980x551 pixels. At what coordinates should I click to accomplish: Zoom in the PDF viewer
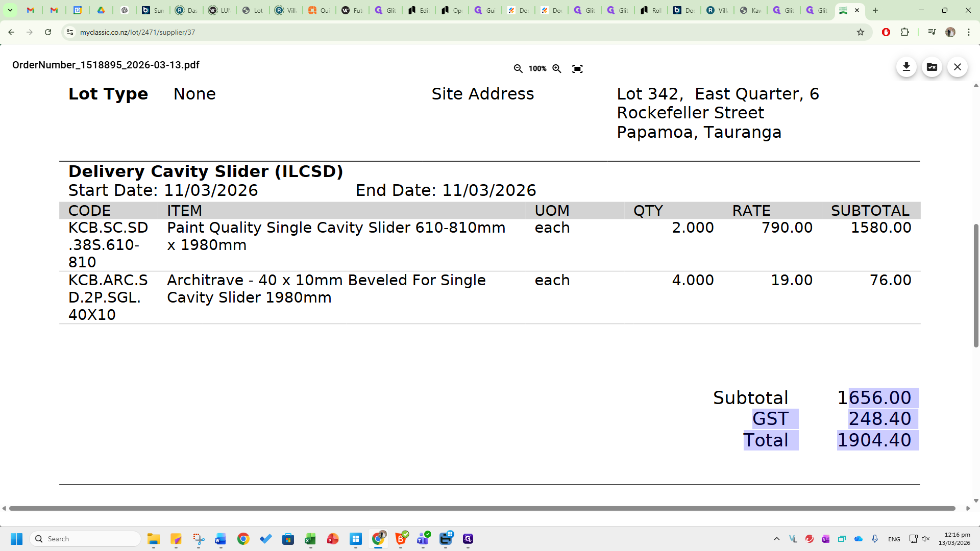pyautogui.click(x=557, y=68)
